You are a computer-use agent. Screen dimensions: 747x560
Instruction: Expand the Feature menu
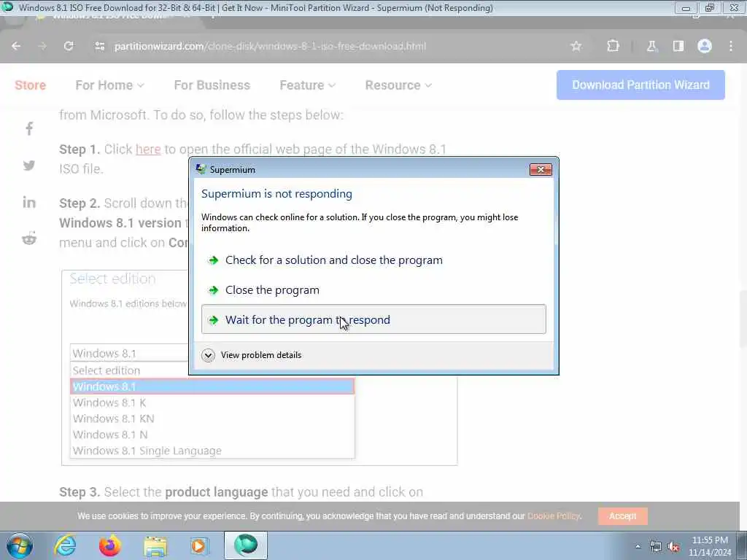[x=307, y=85]
